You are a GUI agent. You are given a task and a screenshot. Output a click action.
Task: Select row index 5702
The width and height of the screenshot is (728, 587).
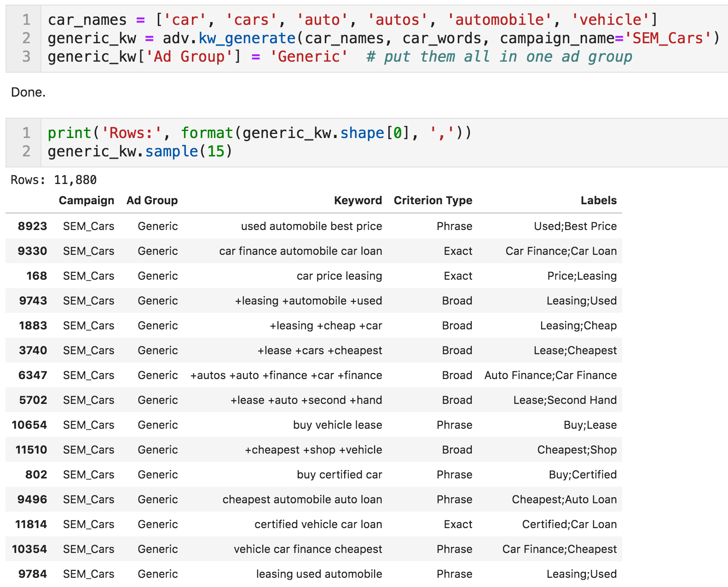(33, 400)
